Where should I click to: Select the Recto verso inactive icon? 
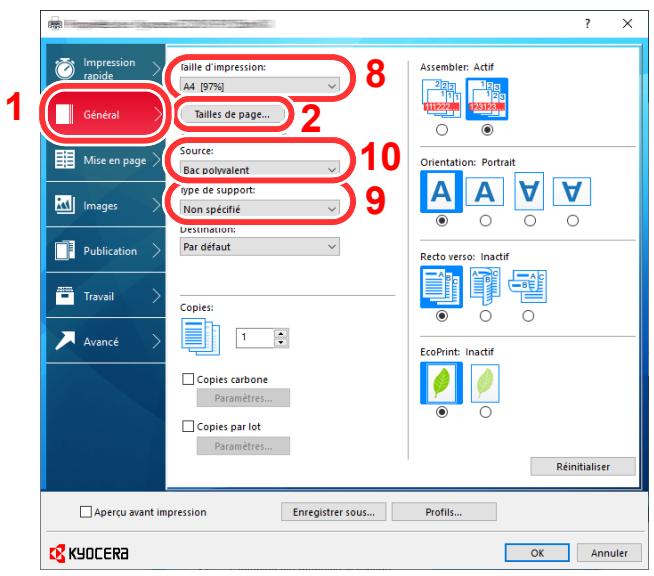tap(441, 287)
